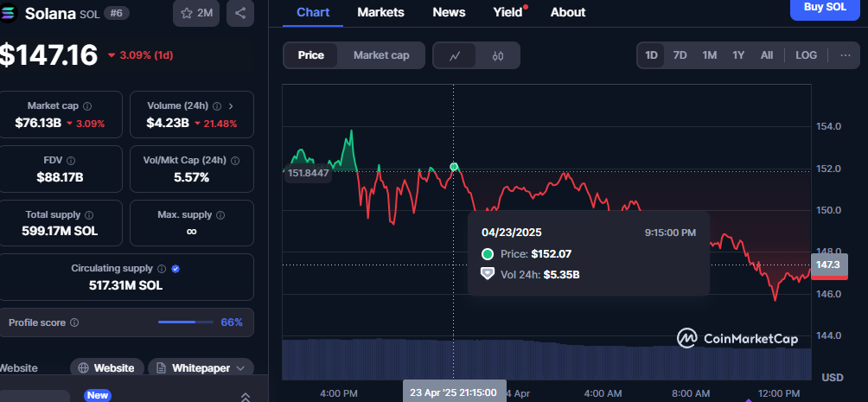Expand Volume (24h) details chevron
This screenshot has height=402, width=868.
[231, 105]
